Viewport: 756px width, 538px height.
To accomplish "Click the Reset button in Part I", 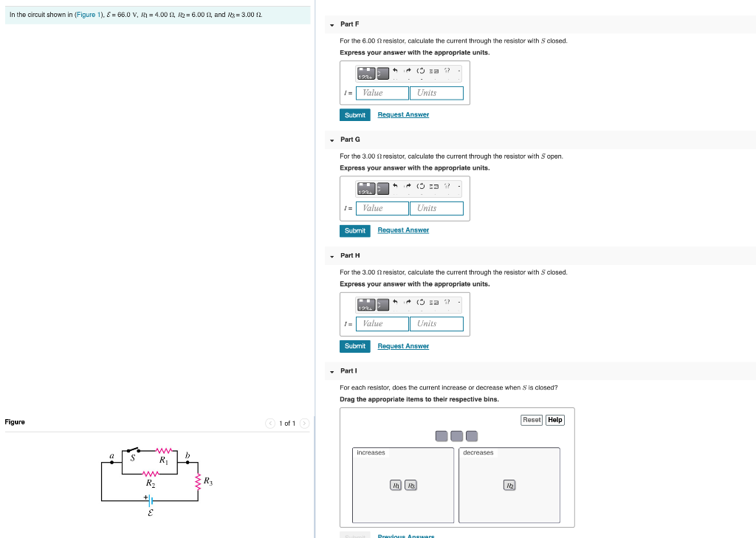I will pos(532,419).
